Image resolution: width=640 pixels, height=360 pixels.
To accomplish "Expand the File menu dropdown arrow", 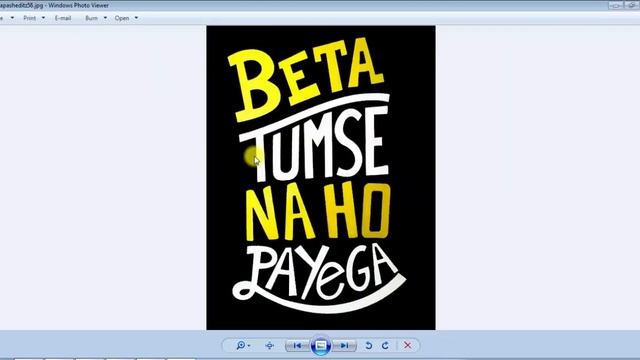I will [12, 18].
